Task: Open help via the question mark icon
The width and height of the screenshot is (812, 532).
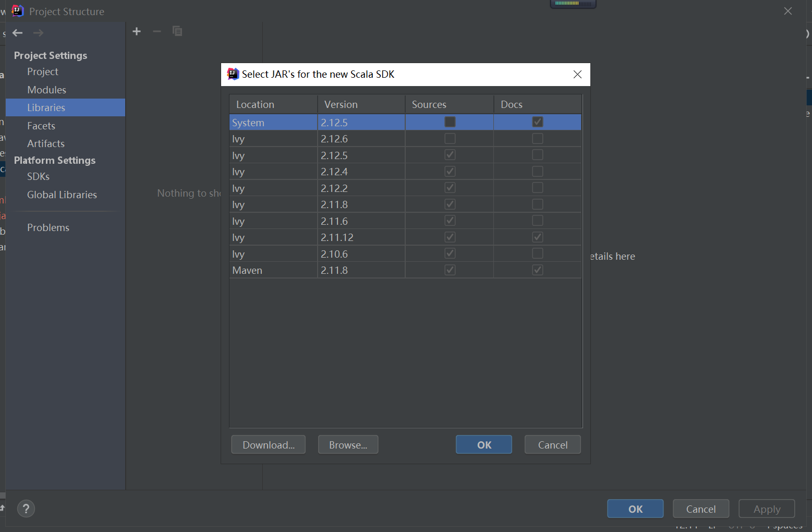Action: (x=26, y=508)
